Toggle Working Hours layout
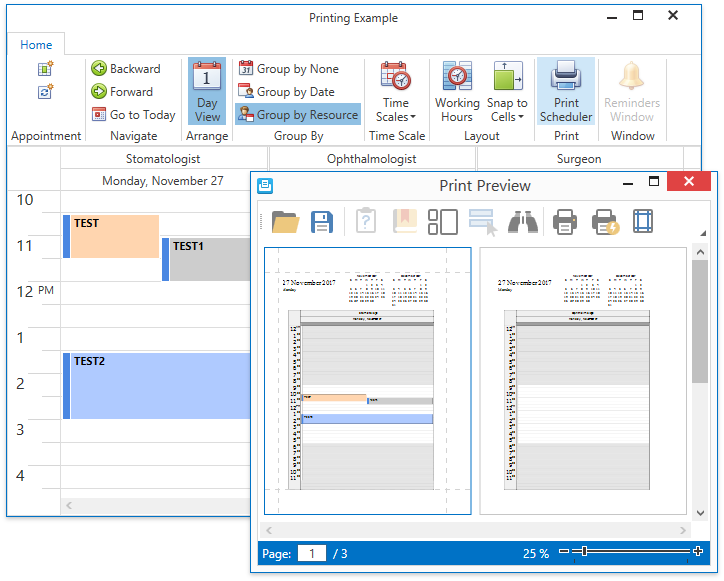724x581 pixels. click(457, 92)
